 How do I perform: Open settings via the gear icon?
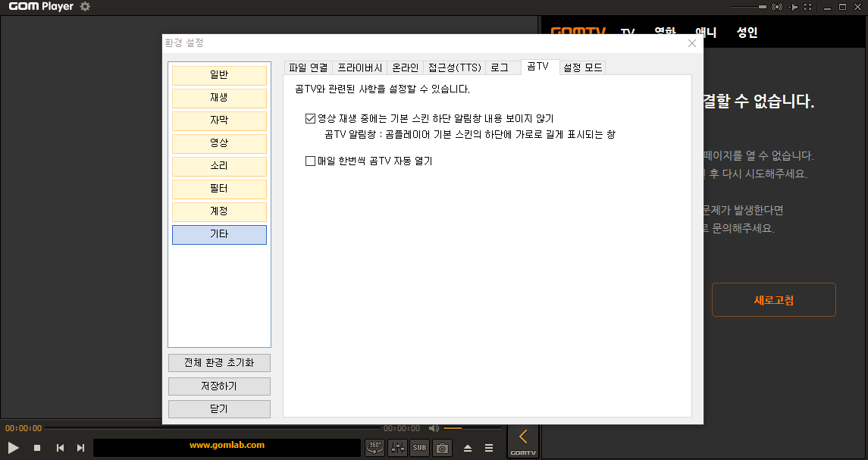coord(85,7)
